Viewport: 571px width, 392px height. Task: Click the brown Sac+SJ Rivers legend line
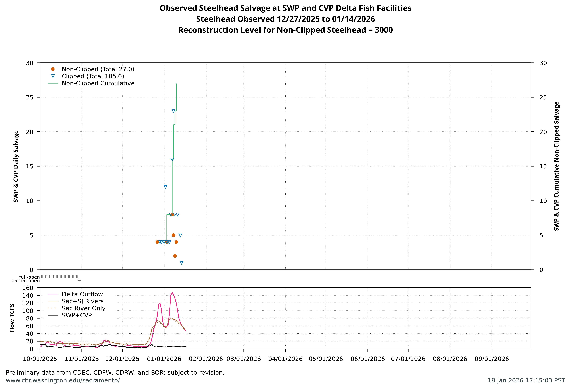[x=53, y=301]
